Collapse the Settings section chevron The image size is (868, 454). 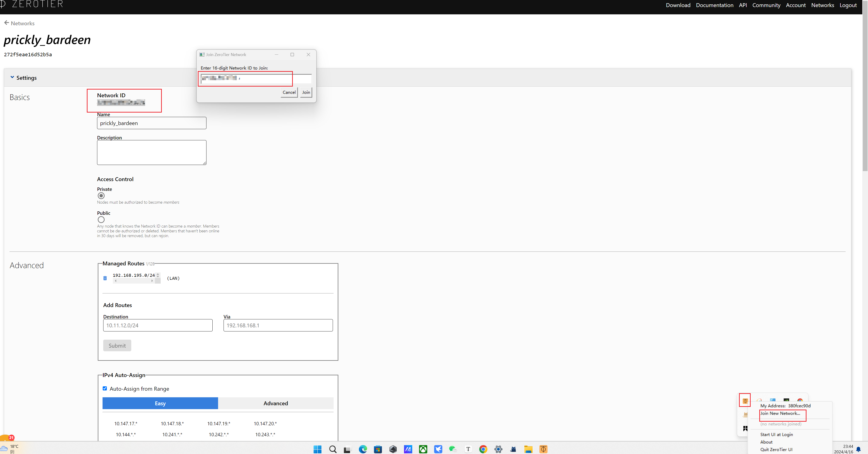[x=13, y=77]
